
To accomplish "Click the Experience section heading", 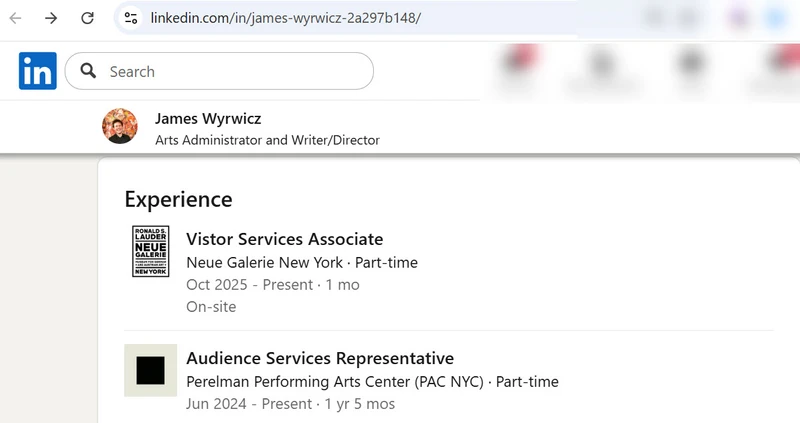I will pos(178,199).
